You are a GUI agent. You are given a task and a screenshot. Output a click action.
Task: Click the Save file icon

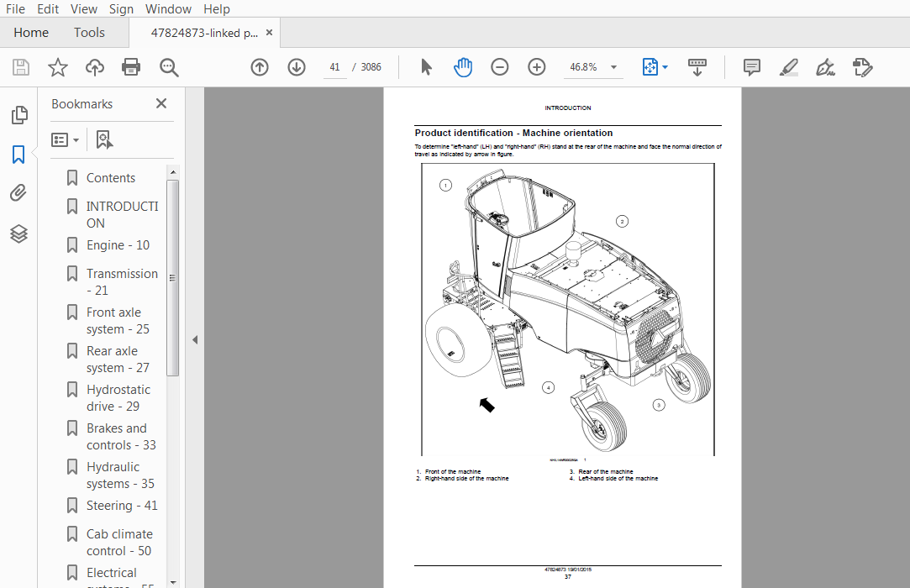coord(21,67)
